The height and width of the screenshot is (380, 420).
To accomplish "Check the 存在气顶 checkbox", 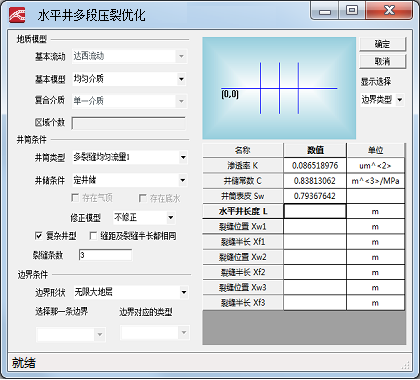I will (x=75, y=198).
